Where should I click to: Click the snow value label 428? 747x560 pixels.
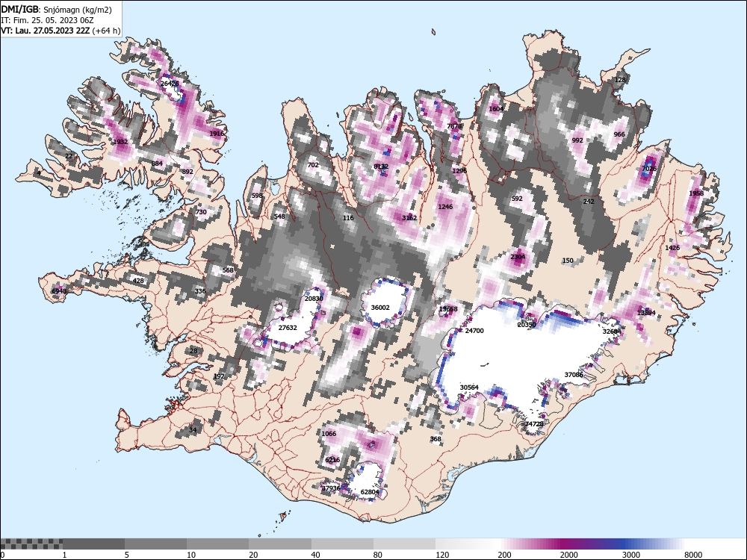click(x=138, y=281)
